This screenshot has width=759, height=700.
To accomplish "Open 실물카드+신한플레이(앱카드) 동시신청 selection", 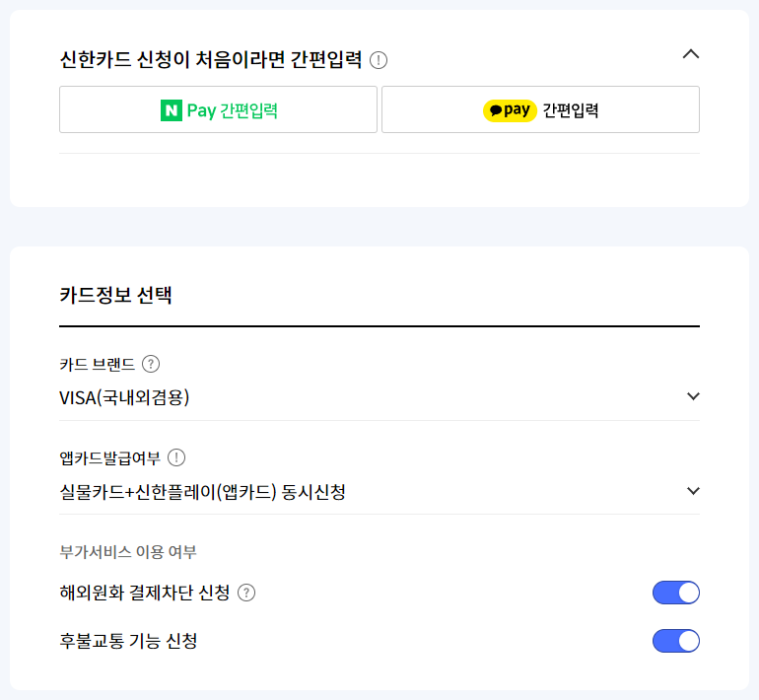I will pos(379,492).
